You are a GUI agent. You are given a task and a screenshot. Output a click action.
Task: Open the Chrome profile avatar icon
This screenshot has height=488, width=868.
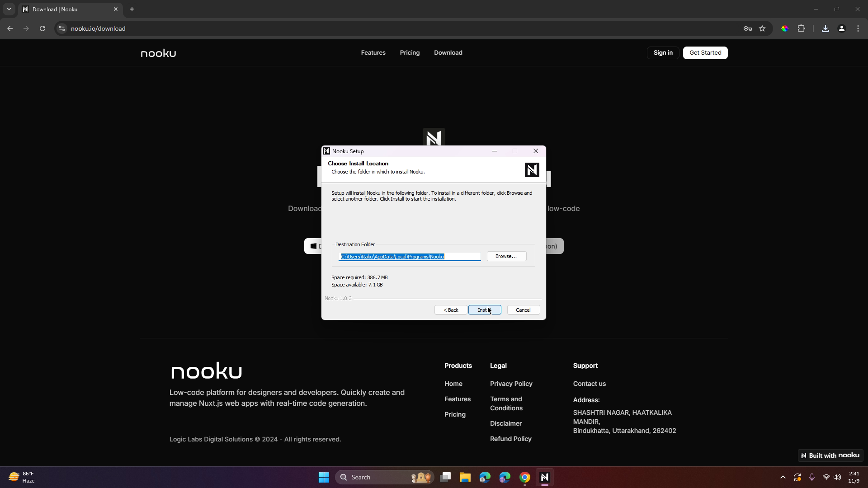click(x=841, y=28)
